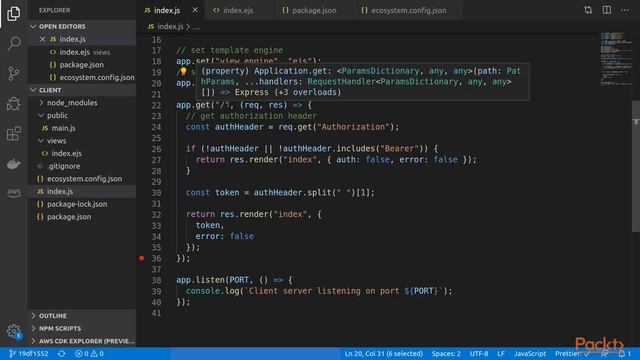Collapse the Open Editors section
This screenshot has height=360, width=640.
(82, 27)
